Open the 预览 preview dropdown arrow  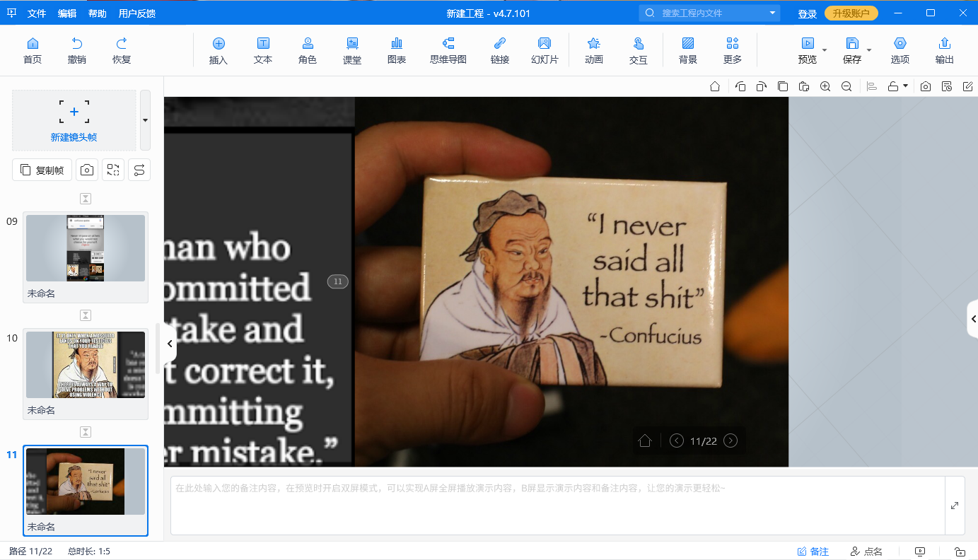point(825,50)
